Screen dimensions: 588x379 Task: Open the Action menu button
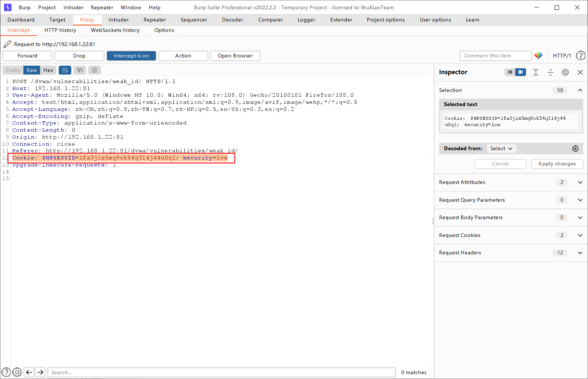[x=183, y=56]
